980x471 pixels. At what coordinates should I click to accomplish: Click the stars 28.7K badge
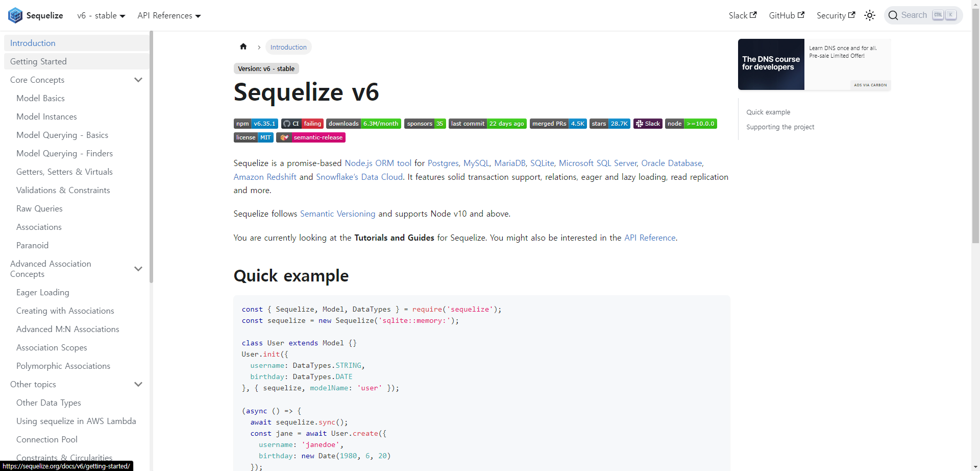point(610,124)
